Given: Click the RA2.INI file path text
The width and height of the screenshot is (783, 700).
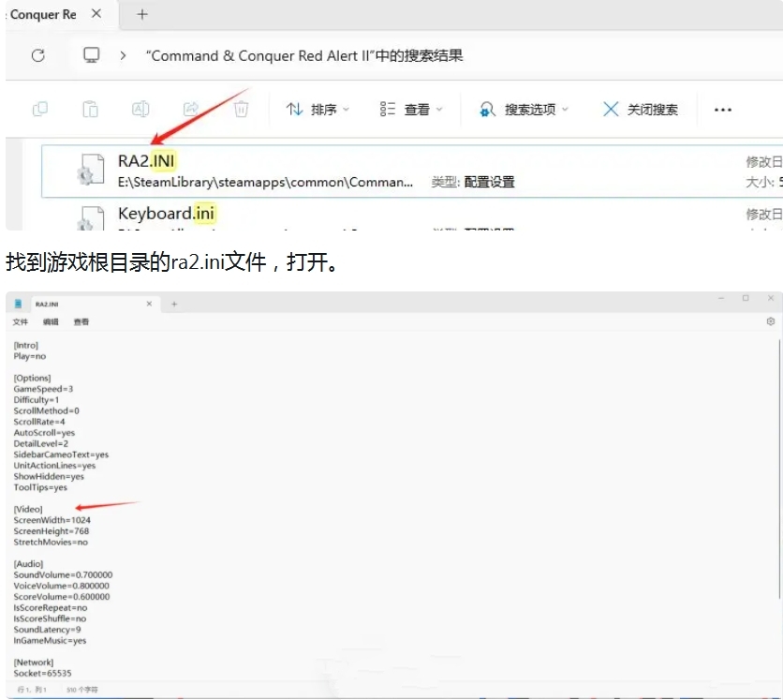Looking at the screenshot, I should [265, 182].
